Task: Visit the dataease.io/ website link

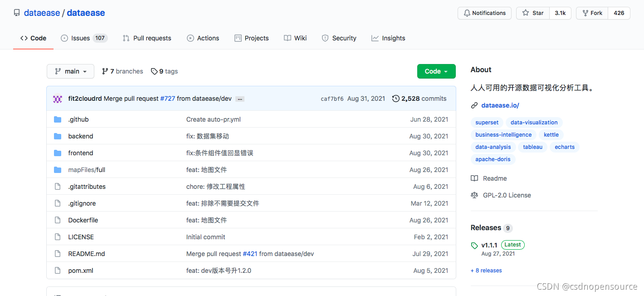Action: 500,105
